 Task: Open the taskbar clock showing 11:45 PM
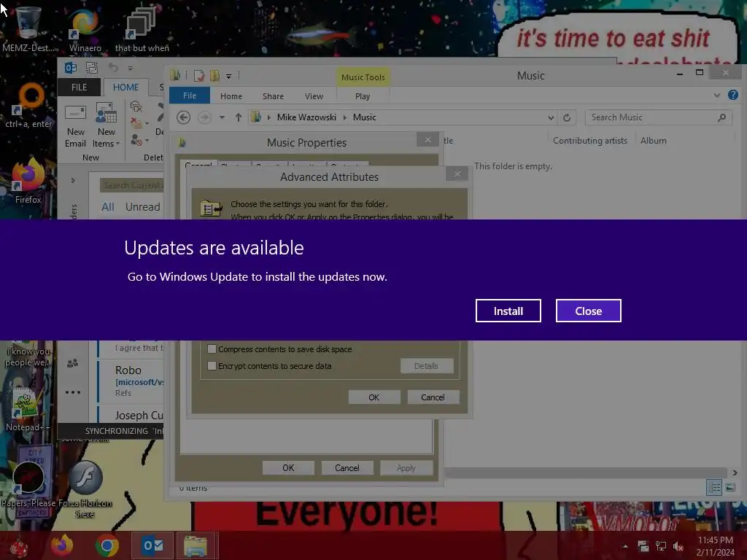point(715,546)
